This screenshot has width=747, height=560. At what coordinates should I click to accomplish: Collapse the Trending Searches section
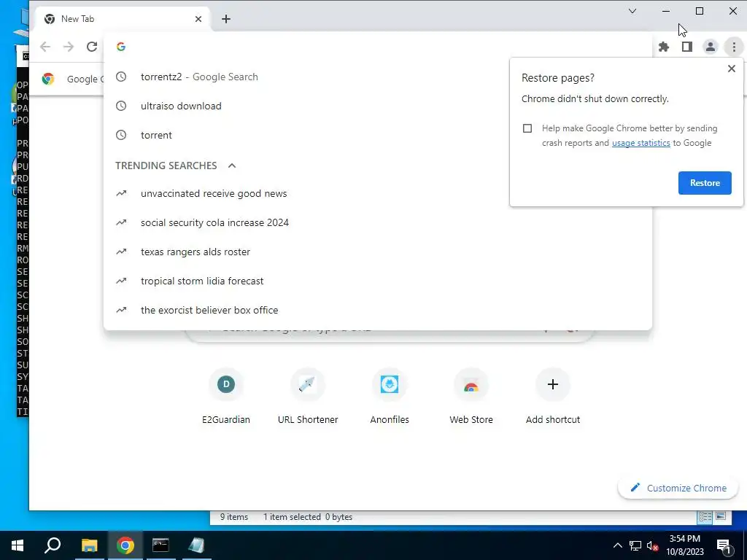(x=232, y=166)
